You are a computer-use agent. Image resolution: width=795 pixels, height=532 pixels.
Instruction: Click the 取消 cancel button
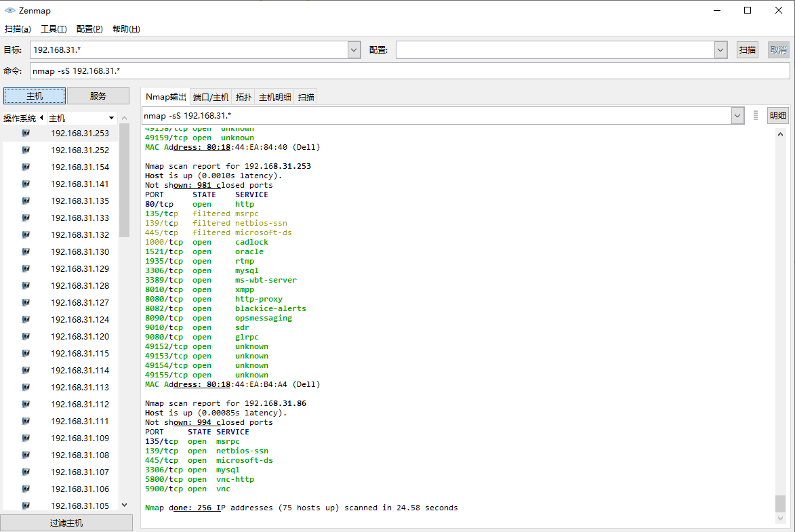[x=778, y=49]
